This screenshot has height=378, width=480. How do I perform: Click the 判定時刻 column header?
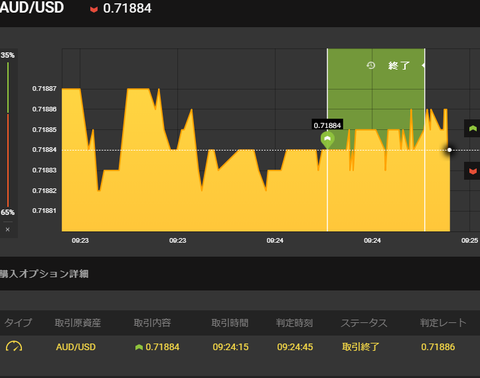[x=294, y=323]
